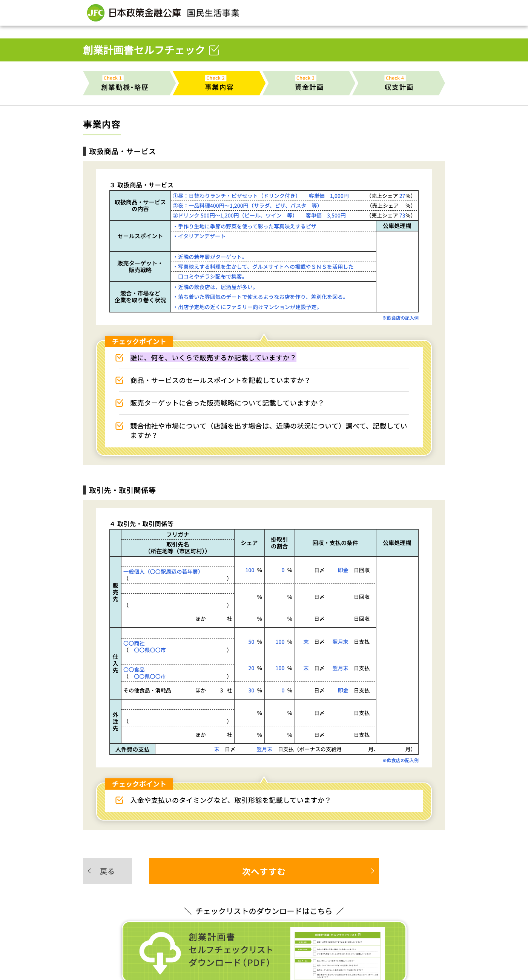Tick the checkbox for セールスポイントを記載していますか

(x=119, y=380)
